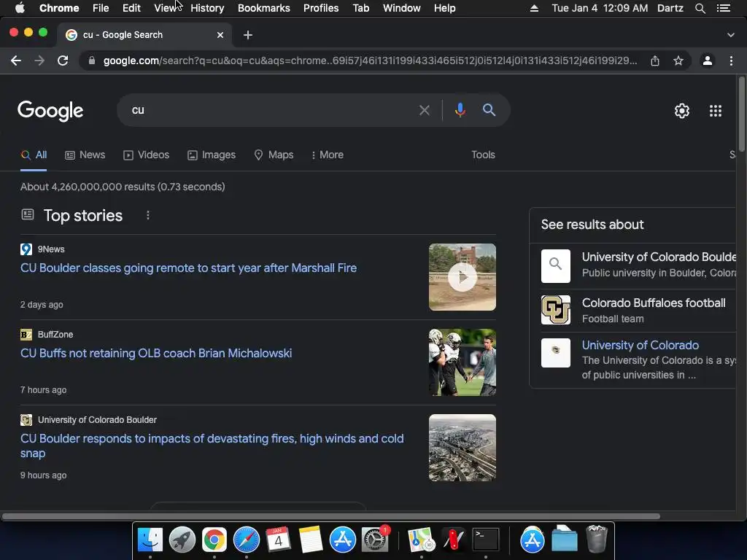Screen dimensions: 747x560
Task: Click the vertical page scrollbar
Action: tap(741, 114)
